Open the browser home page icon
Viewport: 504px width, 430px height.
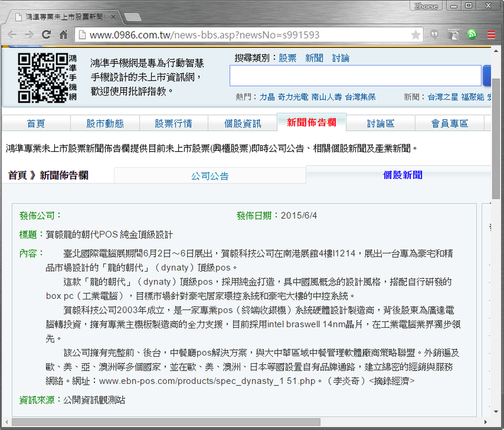pos(64,35)
